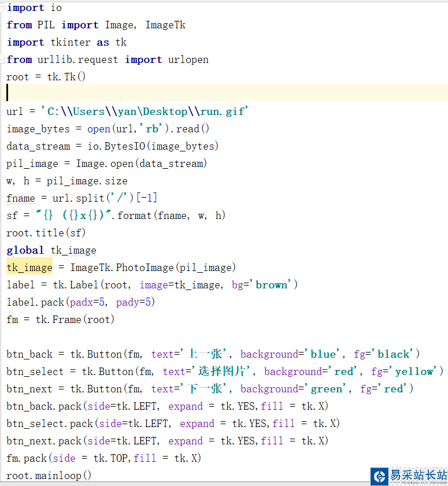
Task: Click the yellow-highlighted 'tk_image' variable
Action: (x=29, y=267)
